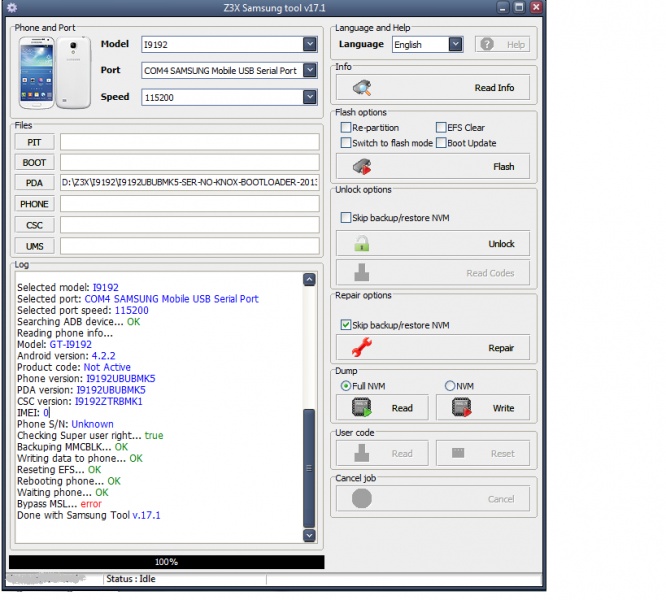Screen dimensions: 666x600
Task: Click the Unlock button label
Action: click(501, 244)
